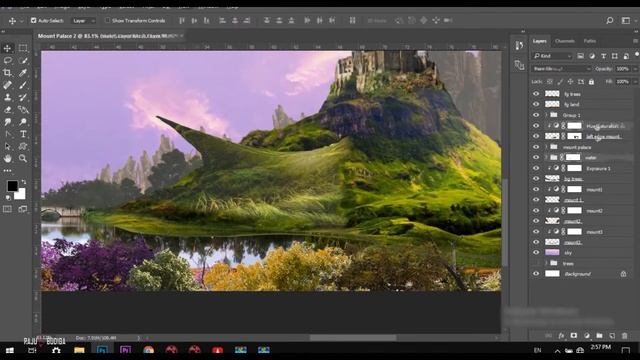This screenshot has width=640, height=360.
Task: Click the Fill value field
Action: coord(623,82)
